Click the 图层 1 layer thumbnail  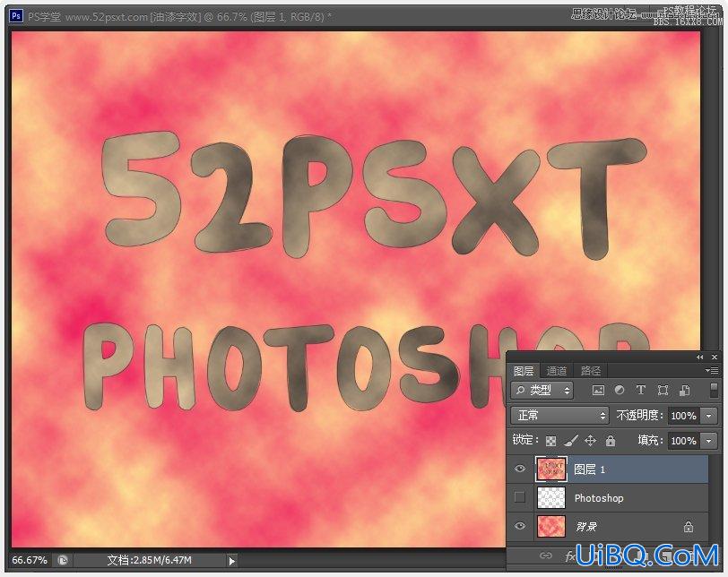[551, 469]
